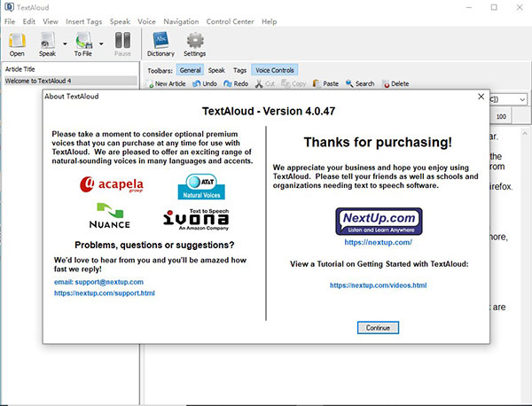The image size is (532, 406).
Task: Click the AT&T Natural Voices logo
Action: tap(201, 186)
